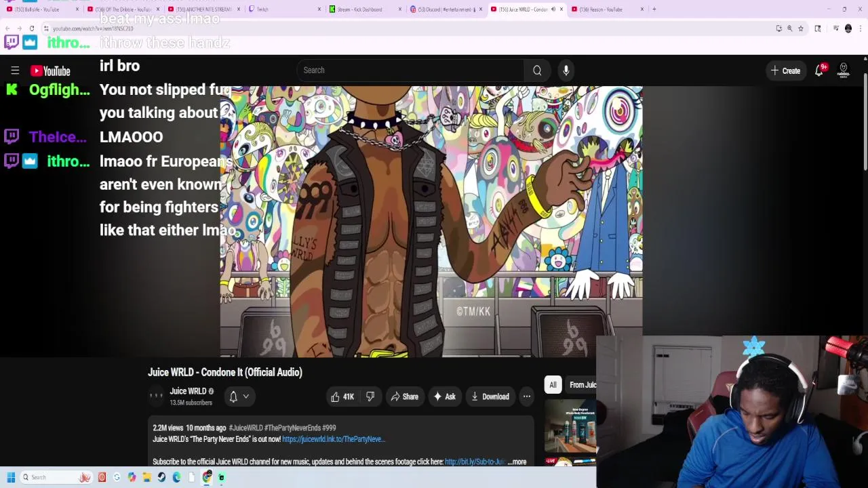The height and width of the screenshot is (488, 868).
Task: Open the YouTube account avatar menu
Action: (844, 70)
